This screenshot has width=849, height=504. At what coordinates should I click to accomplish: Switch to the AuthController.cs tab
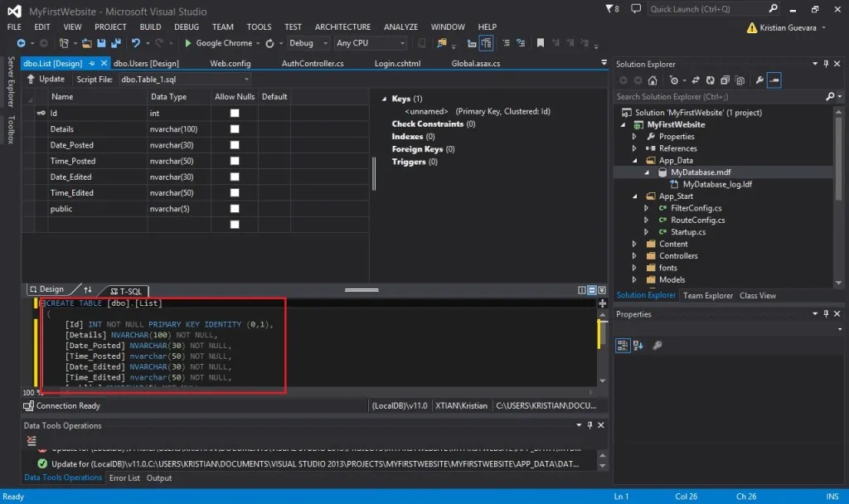tap(313, 63)
